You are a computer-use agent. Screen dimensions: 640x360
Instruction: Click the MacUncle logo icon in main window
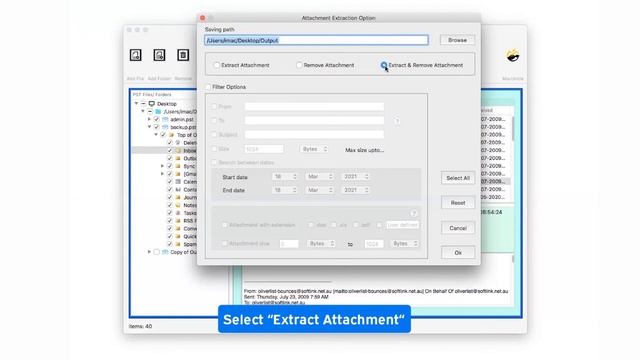pyautogui.click(x=513, y=55)
